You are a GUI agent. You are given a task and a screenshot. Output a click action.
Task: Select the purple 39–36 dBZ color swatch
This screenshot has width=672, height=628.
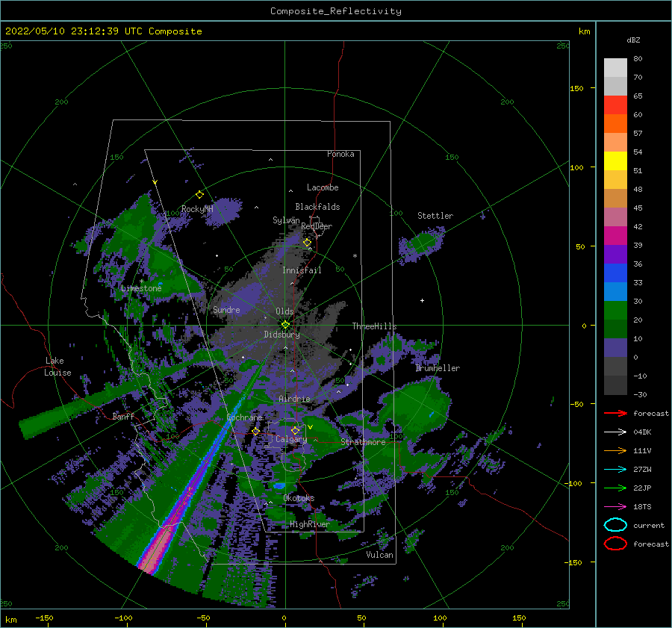(615, 254)
